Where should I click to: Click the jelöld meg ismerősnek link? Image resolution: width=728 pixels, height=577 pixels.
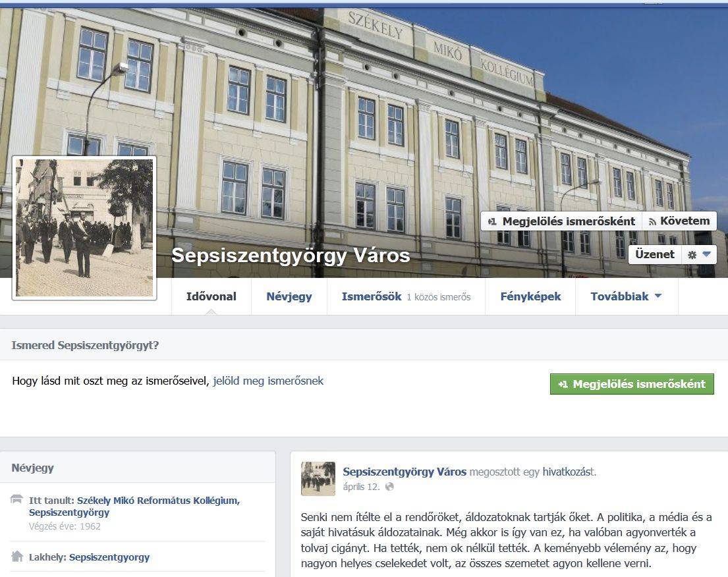click(x=268, y=381)
